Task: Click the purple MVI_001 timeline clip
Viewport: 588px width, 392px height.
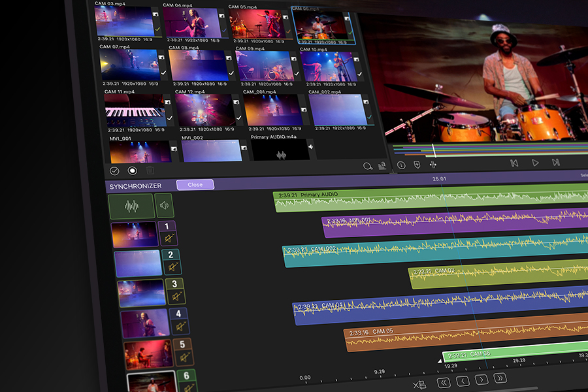Action: click(x=455, y=223)
